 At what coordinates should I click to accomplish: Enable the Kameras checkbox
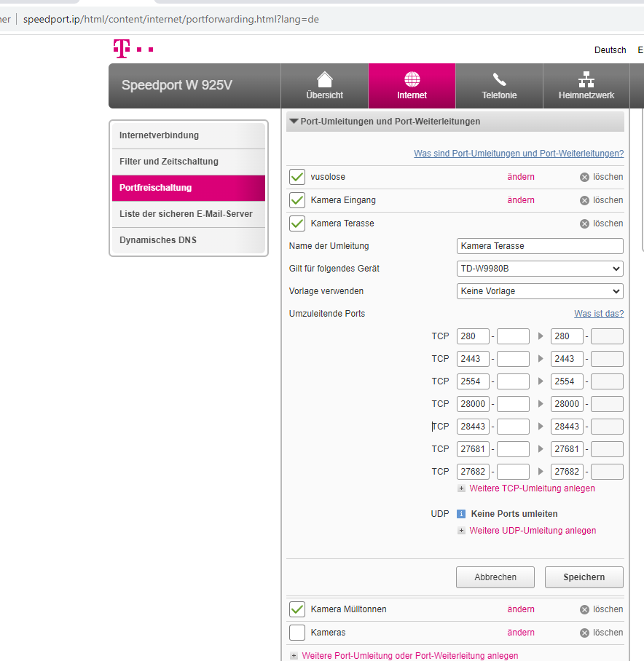[x=297, y=633]
